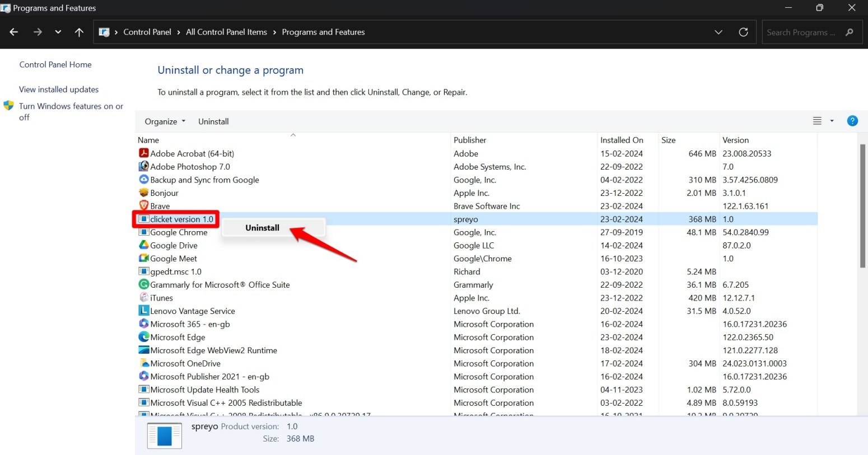Click the Help question mark icon

(x=852, y=121)
